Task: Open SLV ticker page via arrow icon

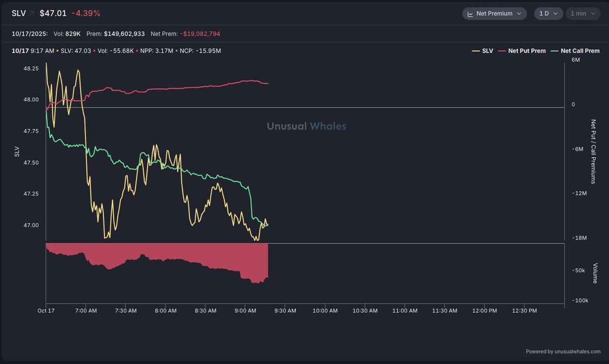Action: (x=31, y=13)
